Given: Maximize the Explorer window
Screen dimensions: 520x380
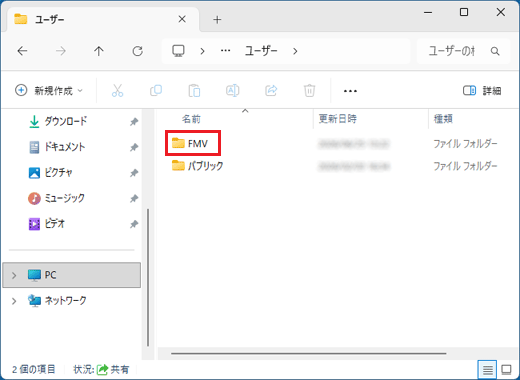Looking at the screenshot, I should [464, 12].
